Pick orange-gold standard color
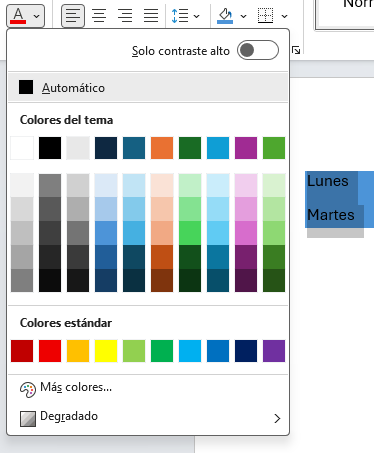This screenshot has width=374, height=453. (x=78, y=351)
